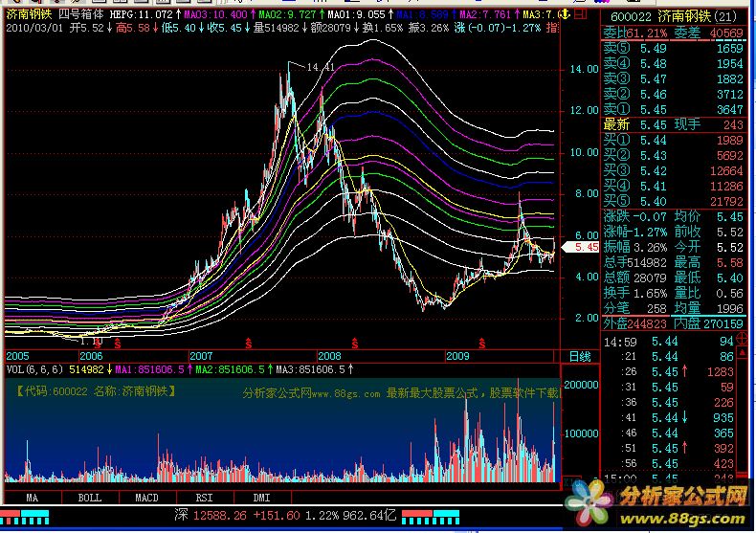Click the 2007 year label on the time axis
The width and height of the screenshot is (756, 533).
(x=201, y=356)
